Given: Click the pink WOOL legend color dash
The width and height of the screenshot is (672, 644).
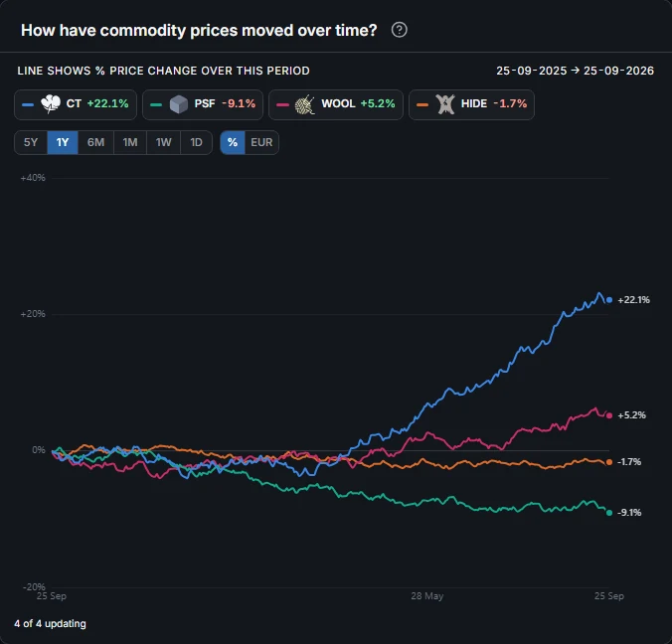Looking at the screenshot, I should 282,104.
